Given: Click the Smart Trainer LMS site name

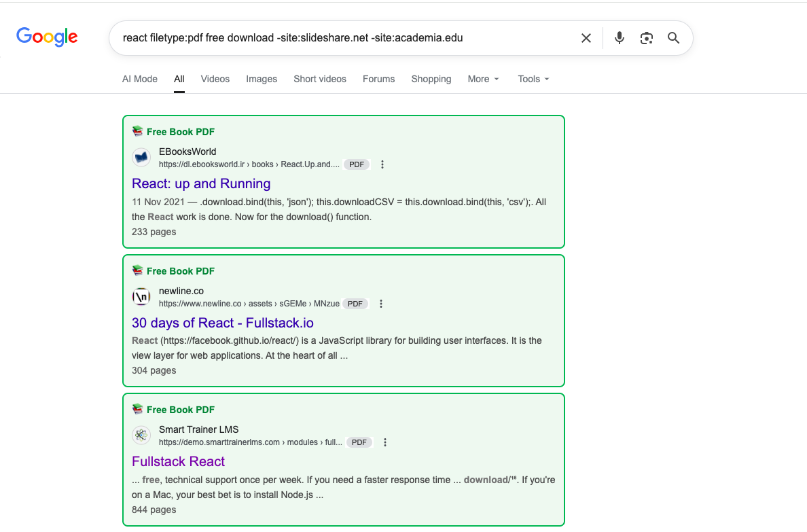Looking at the screenshot, I should click(x=198, y=429).
